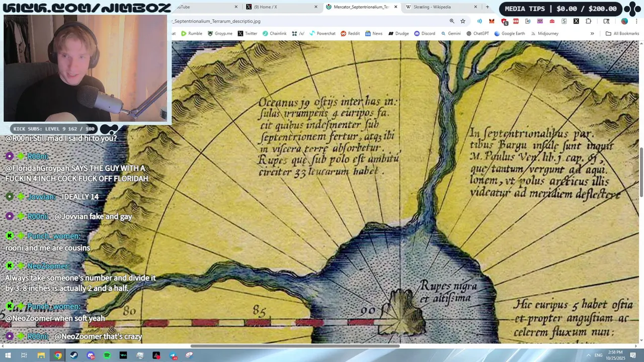This screenshot has height=362, width=644.
Task: Show hidden system tray icons
Action: coord(588,355)
